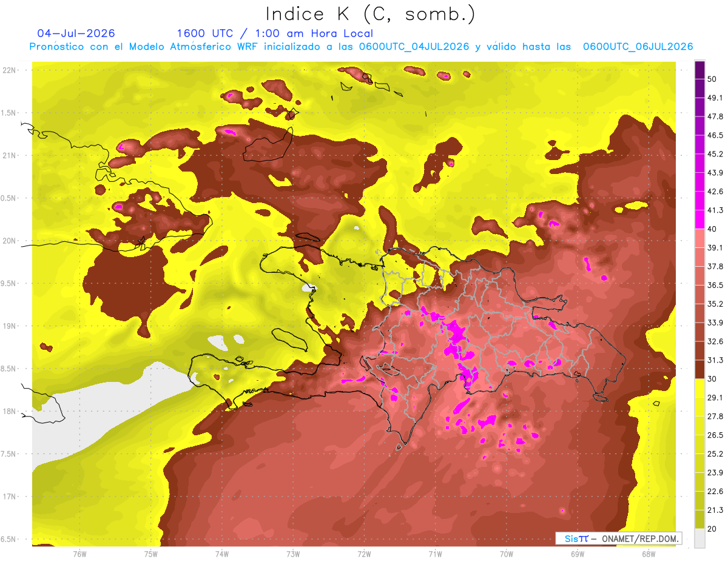Click the colorbar value '23.9'
Viewport: 728px width, 562px height.
tap(715, 472)
